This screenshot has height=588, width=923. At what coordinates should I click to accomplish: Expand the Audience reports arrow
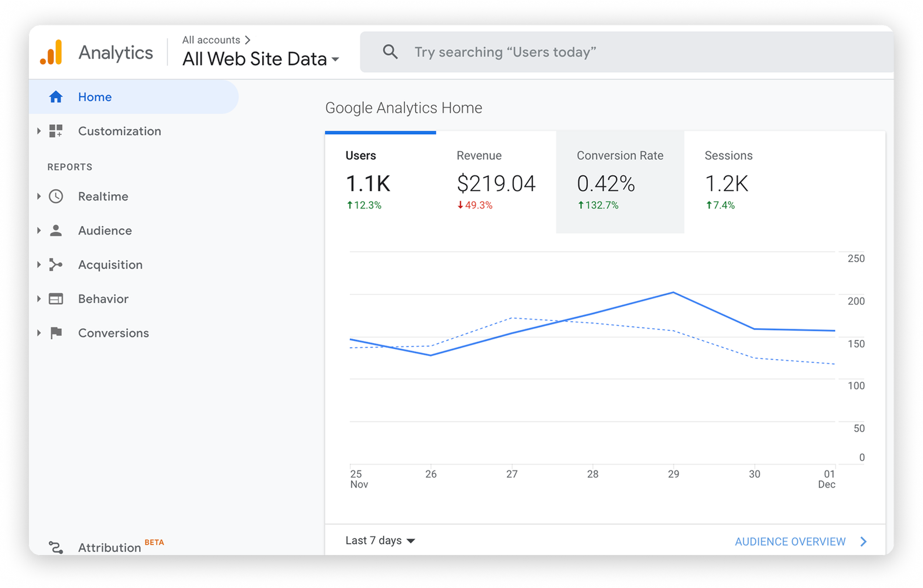pos(39,231)
